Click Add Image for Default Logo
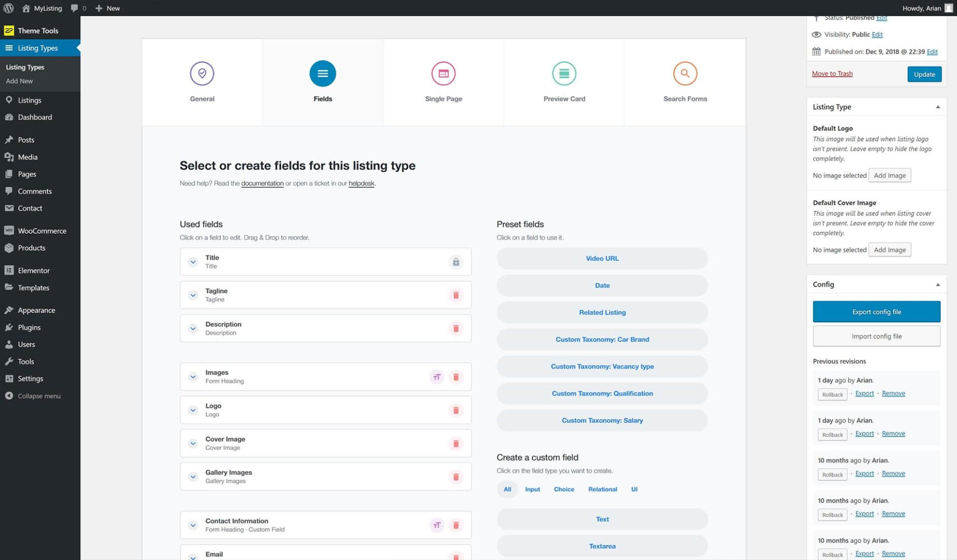The height and width of the screenshot is (560, 957). tap(890, 175)
